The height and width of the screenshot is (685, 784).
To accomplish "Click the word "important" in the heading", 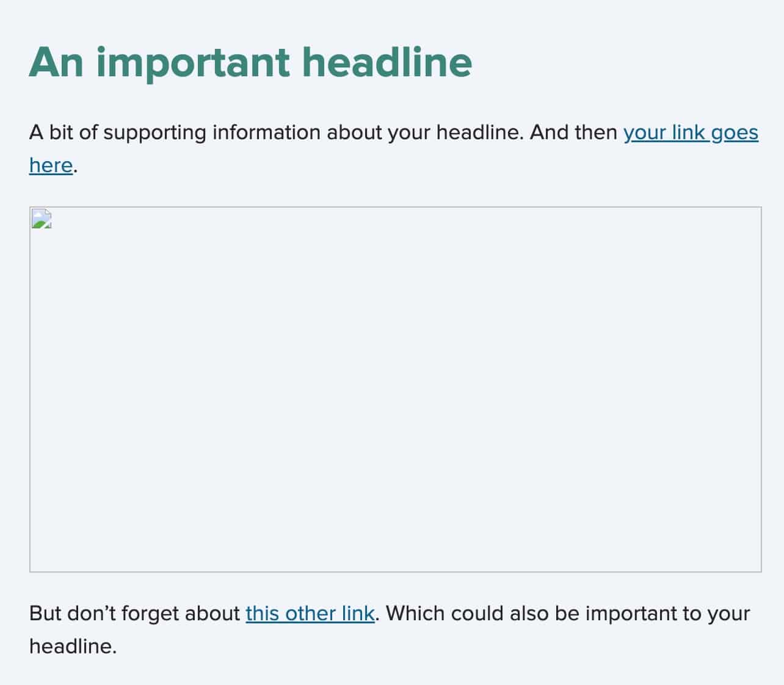I will click(194, 63).
